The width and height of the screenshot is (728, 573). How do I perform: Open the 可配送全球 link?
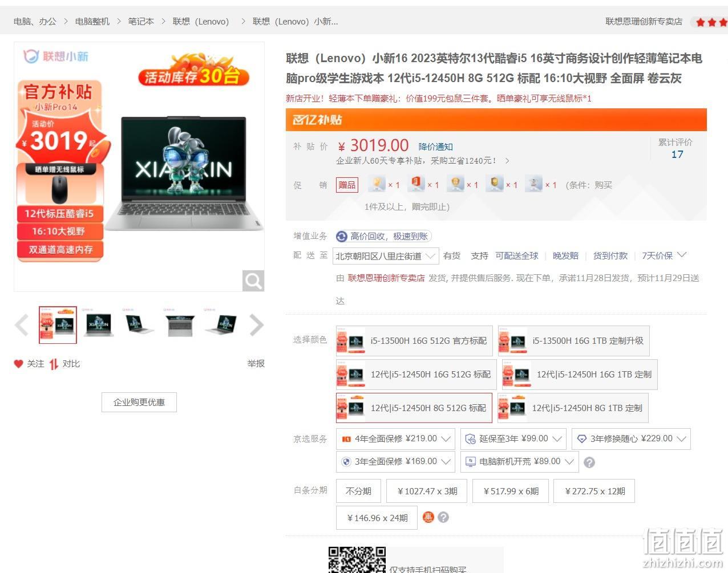pyautogui.click(x=517, y=255)
